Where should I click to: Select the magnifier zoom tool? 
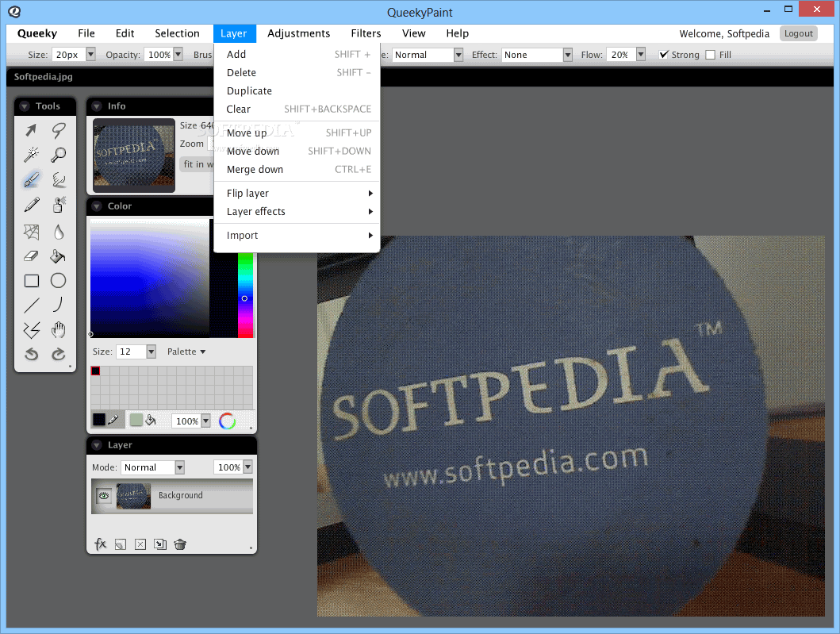click(x=59, y=155)
